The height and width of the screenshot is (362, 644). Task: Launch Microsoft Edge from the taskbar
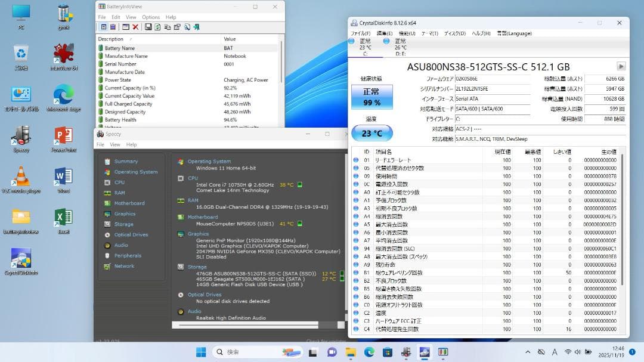(x=369, y=351)
